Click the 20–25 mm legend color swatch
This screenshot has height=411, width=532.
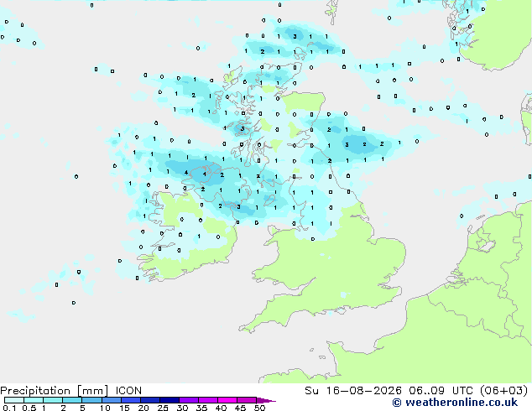coord(149,400)
